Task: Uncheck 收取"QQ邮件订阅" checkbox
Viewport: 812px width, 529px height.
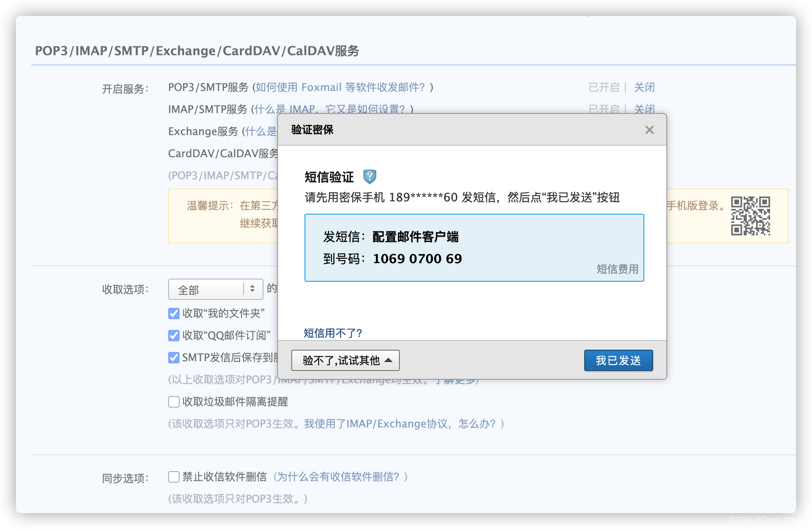Action: [x=174, y=336]
